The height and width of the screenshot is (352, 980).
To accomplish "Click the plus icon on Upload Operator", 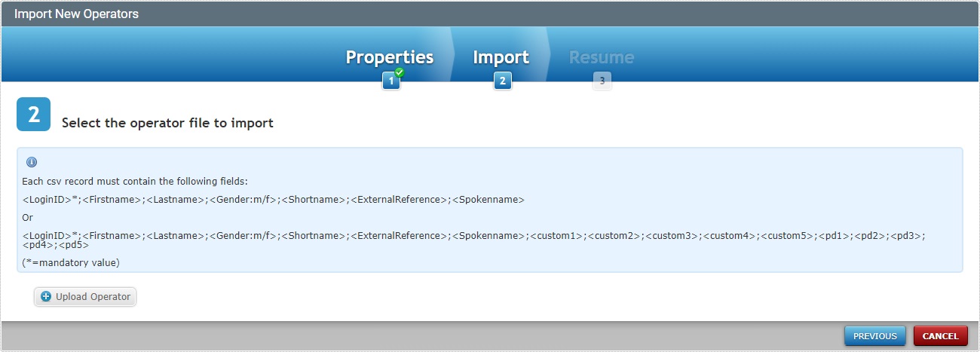I will (46, 297).
